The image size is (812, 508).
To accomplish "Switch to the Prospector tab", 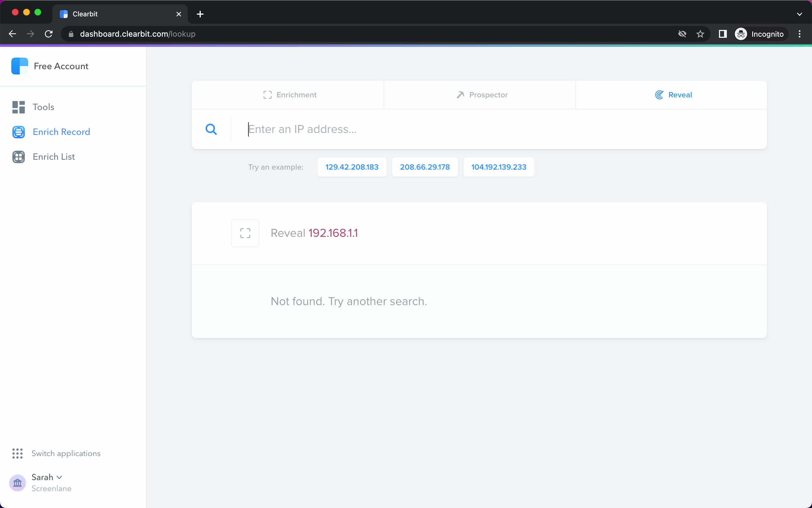I will (480, 95).
